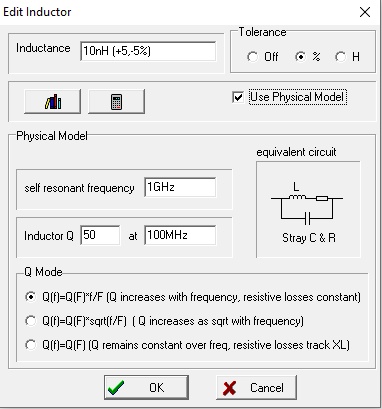Select the % tolerance option
The width and height of the screenshot is (382, 409).
(x=300, y=57)
